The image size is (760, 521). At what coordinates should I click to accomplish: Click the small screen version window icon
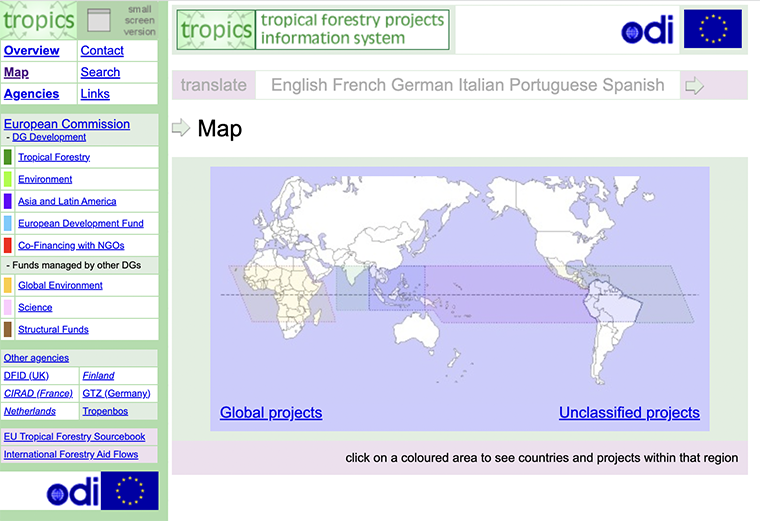coord(99,20)
